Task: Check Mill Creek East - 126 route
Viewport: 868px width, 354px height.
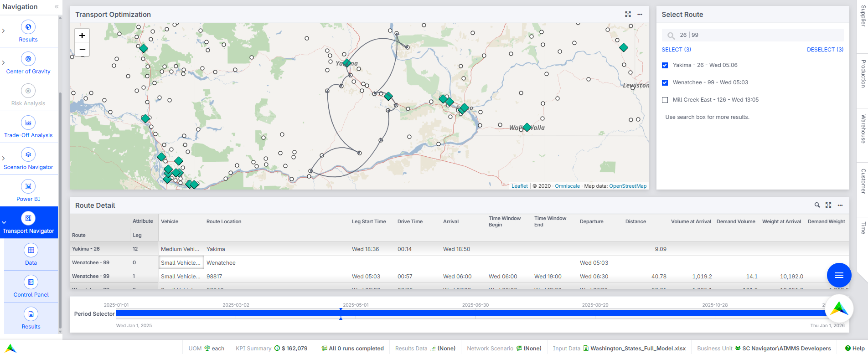Action: (665, 100)
